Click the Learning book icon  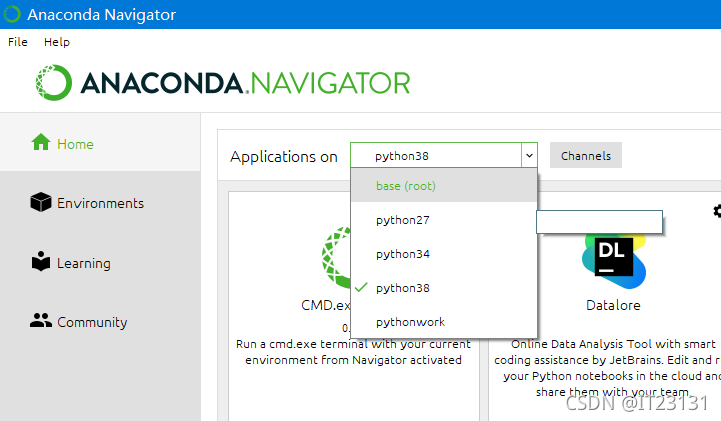41,261
